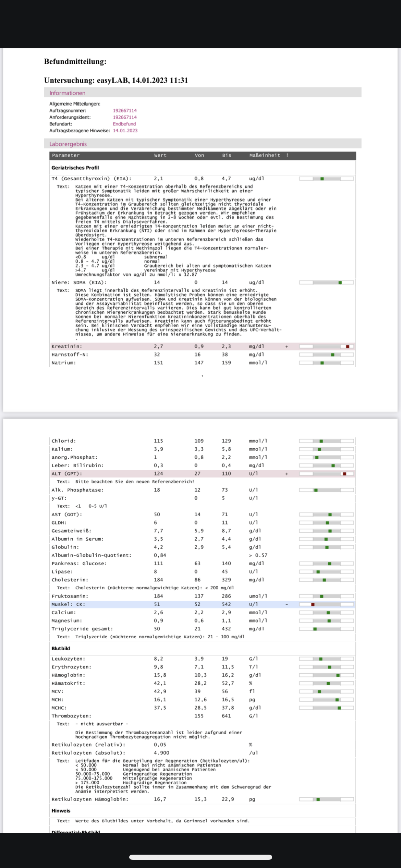Select the Chlorid parameter label
The width and height of the screenshot is (401, 868).
64,441
